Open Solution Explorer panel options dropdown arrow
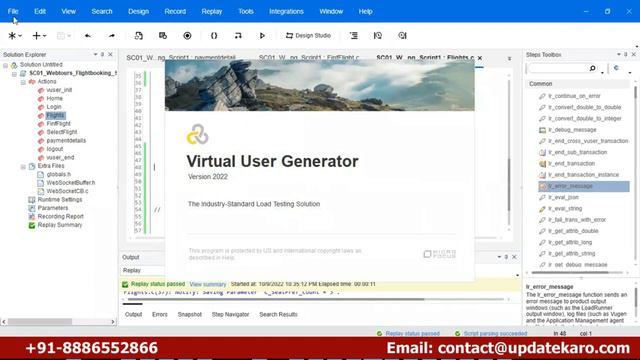This screenshot has height=360, width=640. tap(96, 54)
